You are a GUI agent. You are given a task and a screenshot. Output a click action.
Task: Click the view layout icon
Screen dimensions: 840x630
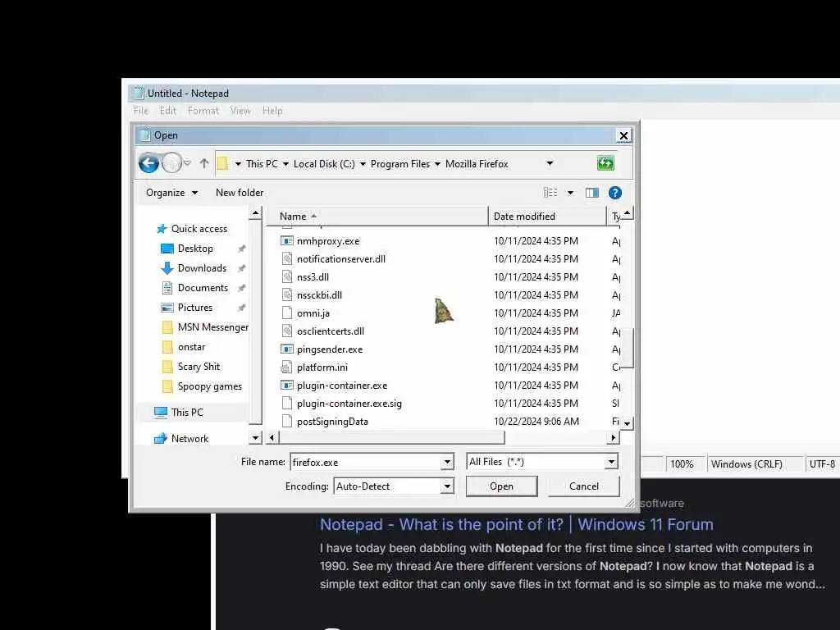click(x=550, y=193)
